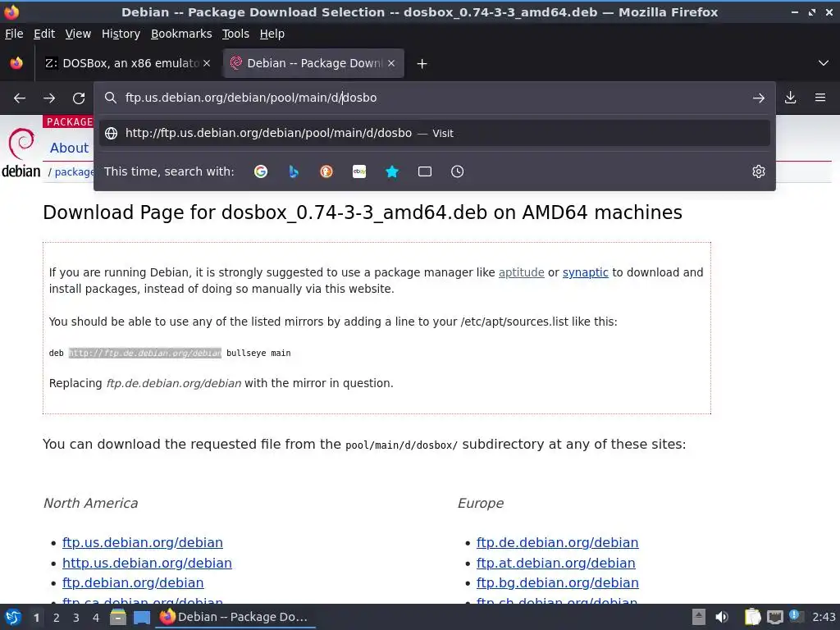Screen dimensions: 840x630
Task: Click the About link in Debian header
Action: tap(69, 148)
